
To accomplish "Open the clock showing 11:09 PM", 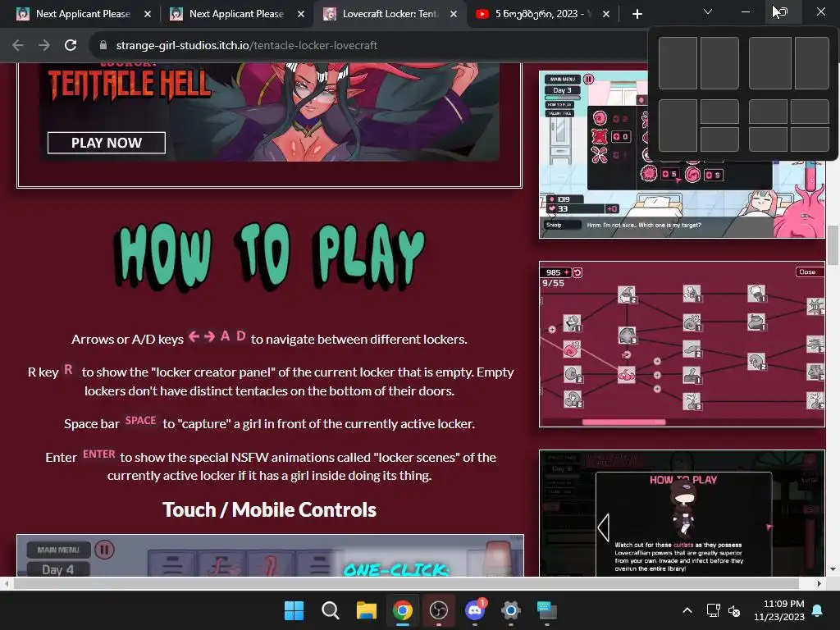I will 779,610.
